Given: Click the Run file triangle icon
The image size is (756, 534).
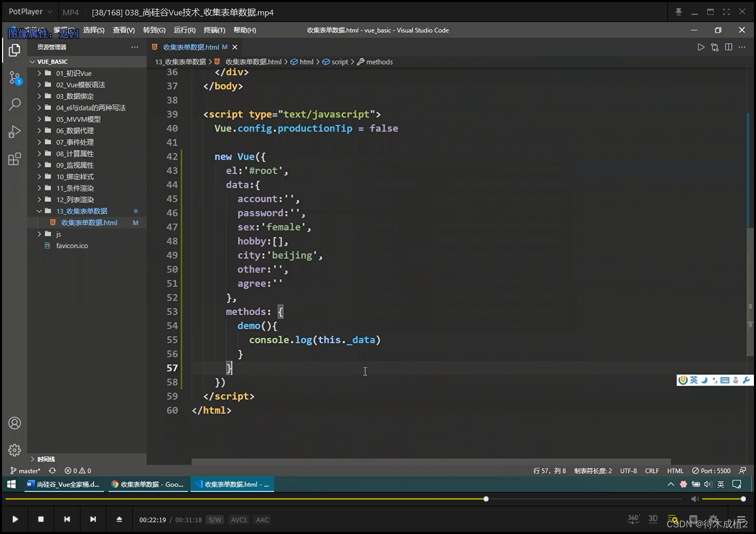Looking at the screenshot, I should (x=701, y=47).
